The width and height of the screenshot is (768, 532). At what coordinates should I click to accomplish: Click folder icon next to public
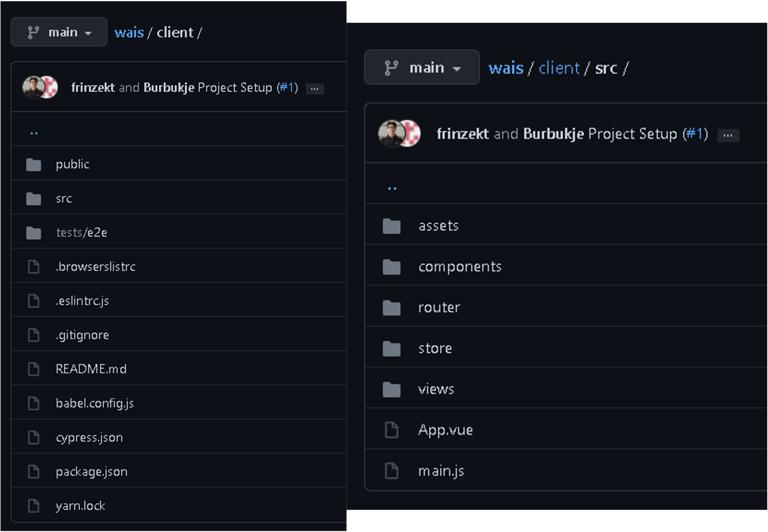[x=33, y=165]
